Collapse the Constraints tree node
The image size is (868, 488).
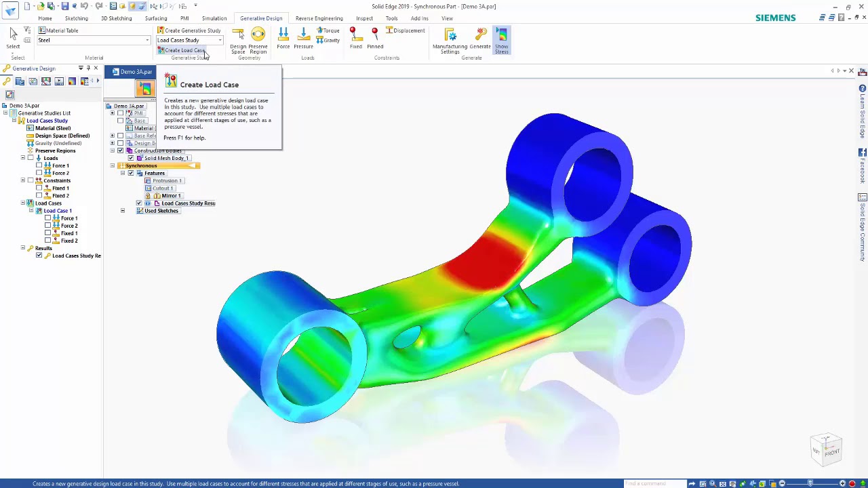point(22,180)
